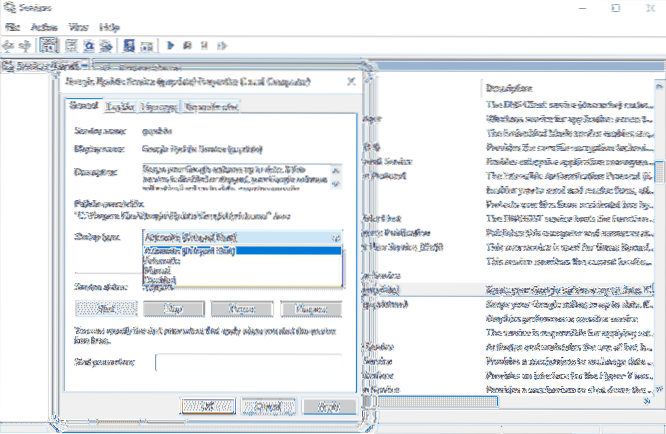Open the Action menu
The width and height of the screenshot is (666, 434).
point(43,27)
